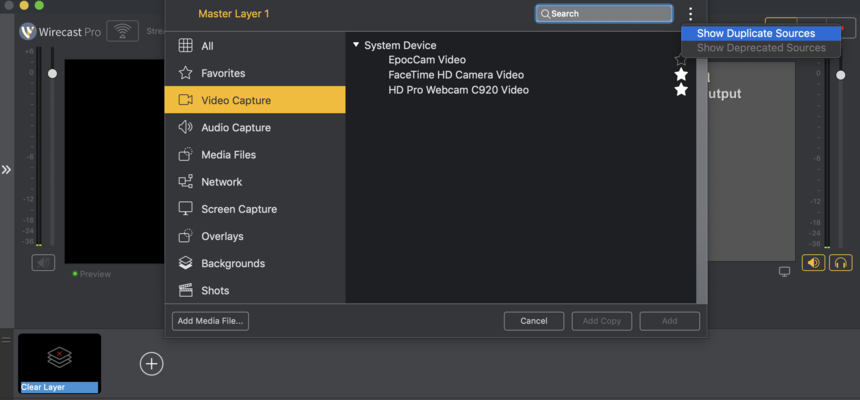Select the Video Capture category
Image resolution: width=860 pixels, height=400 pixels.
[255, 100]
